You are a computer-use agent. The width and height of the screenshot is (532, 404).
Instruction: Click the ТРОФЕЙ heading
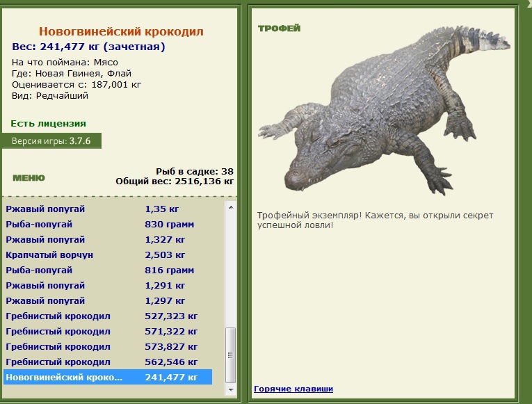[280, 28]
